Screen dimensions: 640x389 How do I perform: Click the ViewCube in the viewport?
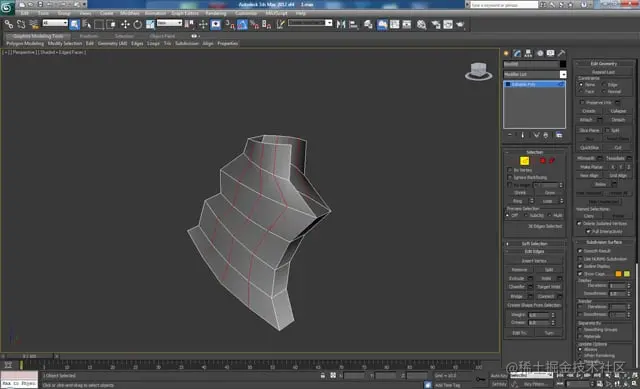click(x=478, y=71)
